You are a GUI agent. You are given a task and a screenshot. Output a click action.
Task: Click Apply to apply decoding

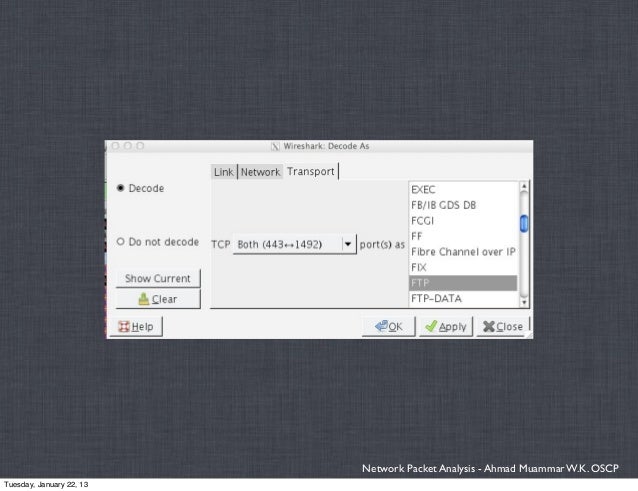point(446,326)
